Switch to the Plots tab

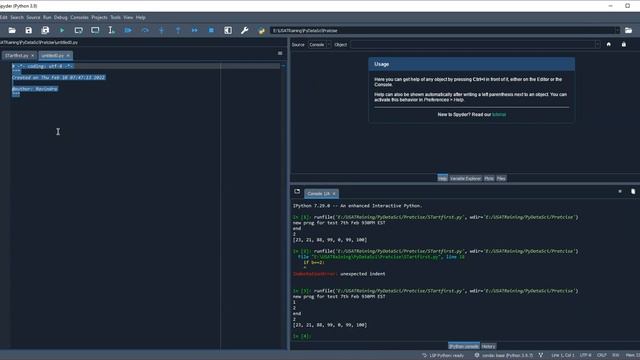489,178
